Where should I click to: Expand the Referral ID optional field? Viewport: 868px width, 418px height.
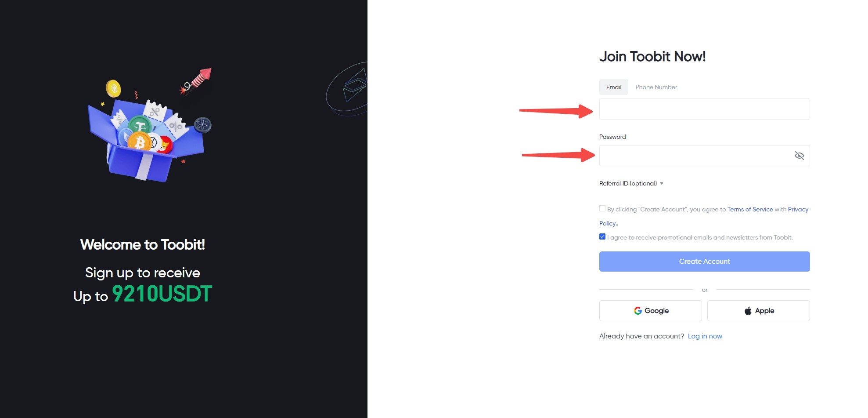tap(631, 184)
